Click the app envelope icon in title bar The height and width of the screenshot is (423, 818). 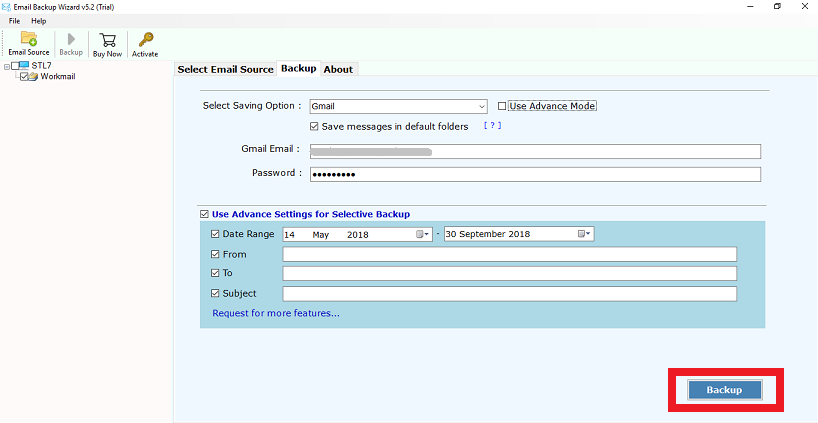6,7
